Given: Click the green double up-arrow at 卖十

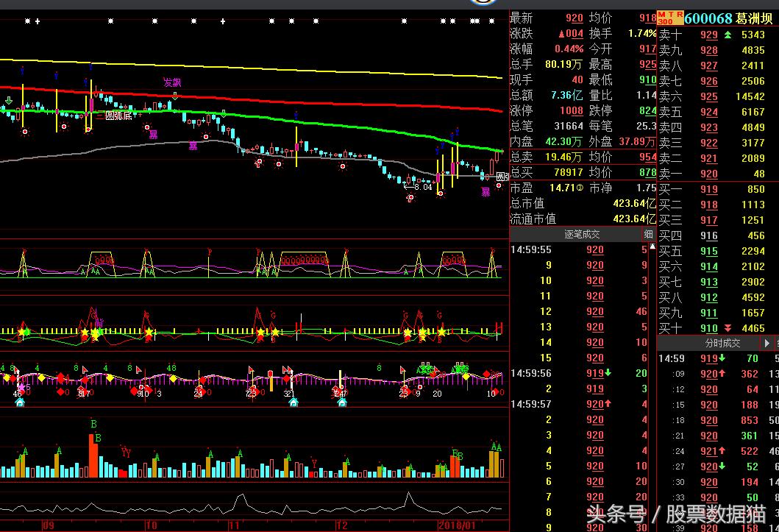Looking at the screenshot, I should coord(728,35).
